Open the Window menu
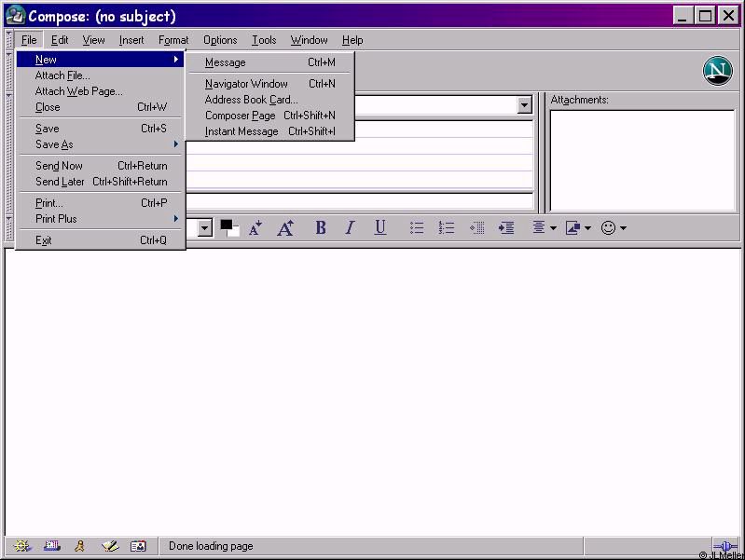The image size is (745, 560). tap(309, 40)
